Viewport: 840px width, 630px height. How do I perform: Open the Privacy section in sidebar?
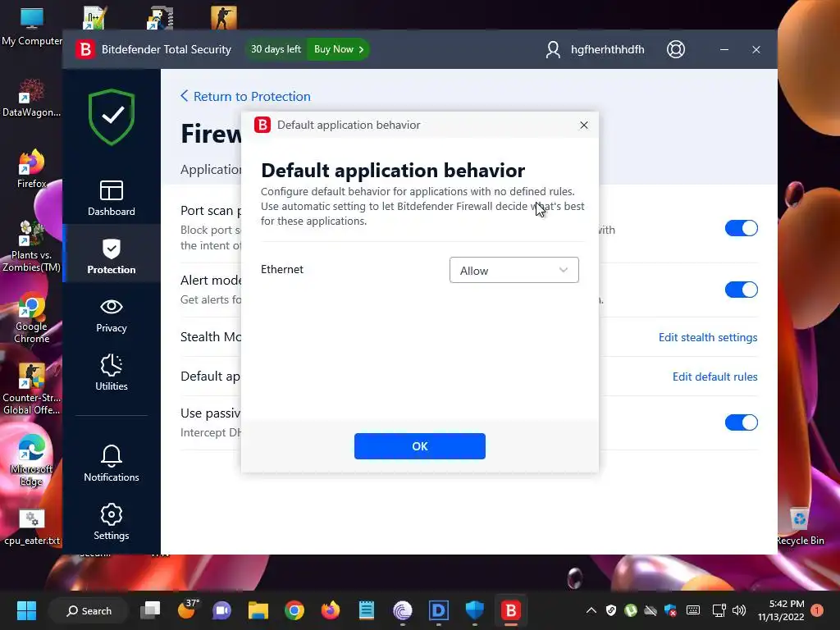pos(112,316)
